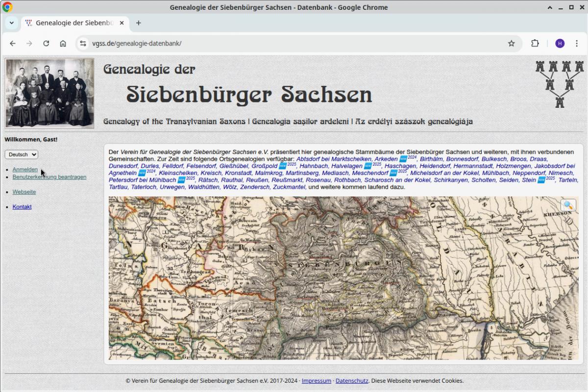Go back using browser back arrow
This screenshot has height=392, width=588.
(13, 43)
